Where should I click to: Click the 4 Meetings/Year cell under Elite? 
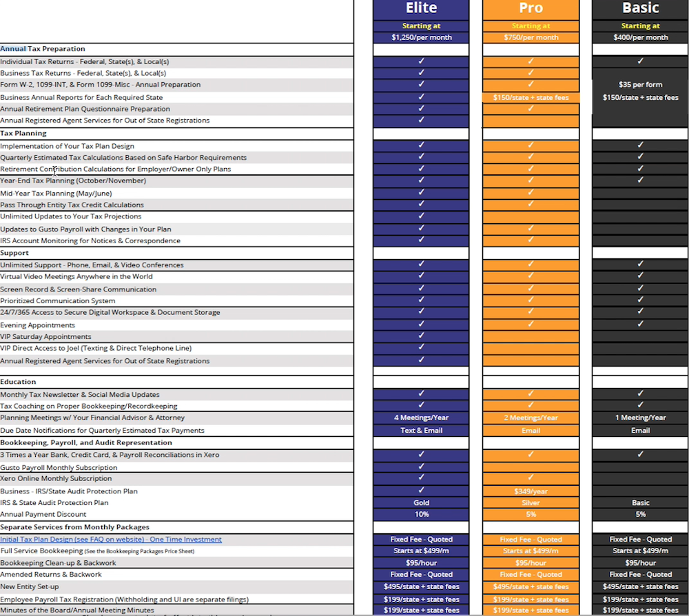(421, 418)
